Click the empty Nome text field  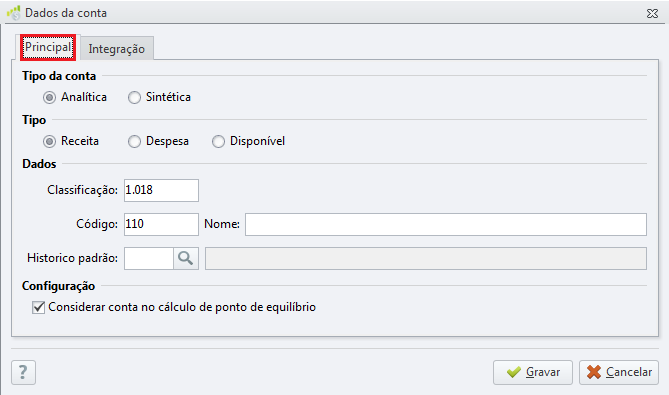(446, 224)
